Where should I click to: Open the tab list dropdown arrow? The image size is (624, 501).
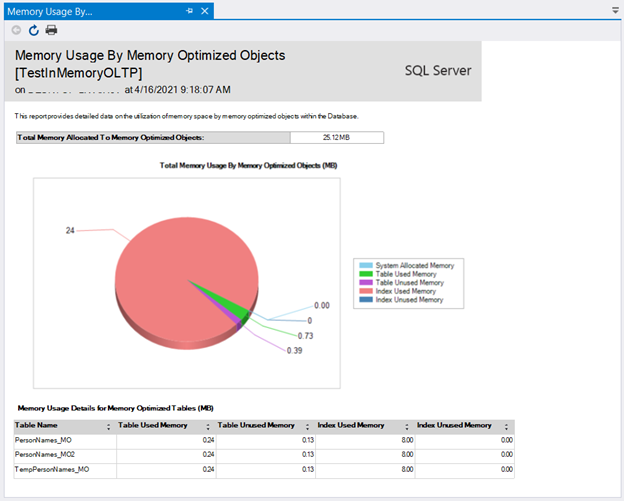click(615, 10)
